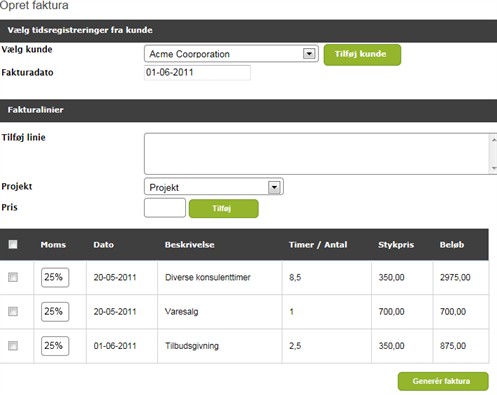Click the down arrow of the text area scrollbar

pos(494,168)
